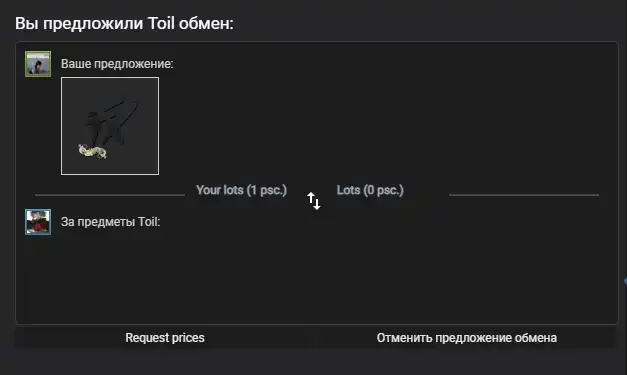This screenshot has height=375, width=627.
Task: Open your own profile avatar beside Ваше предложение
Action: pos(38,64)
